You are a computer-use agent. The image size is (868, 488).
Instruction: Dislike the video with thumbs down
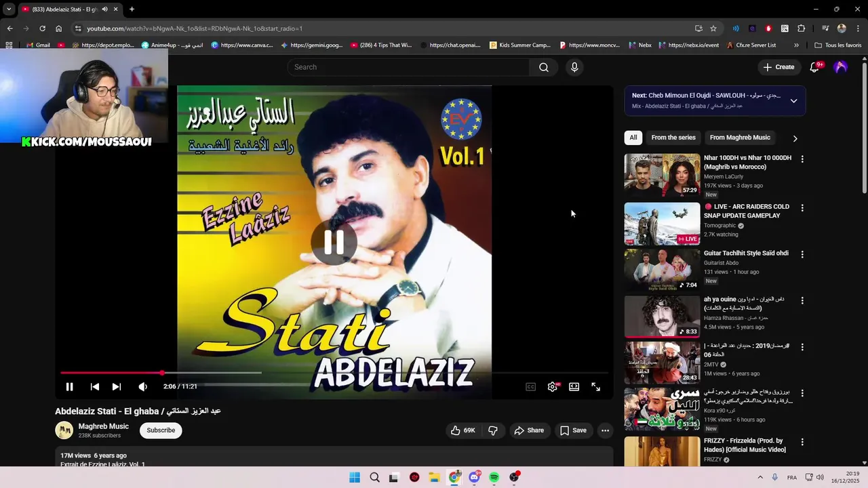coord(493,430)
